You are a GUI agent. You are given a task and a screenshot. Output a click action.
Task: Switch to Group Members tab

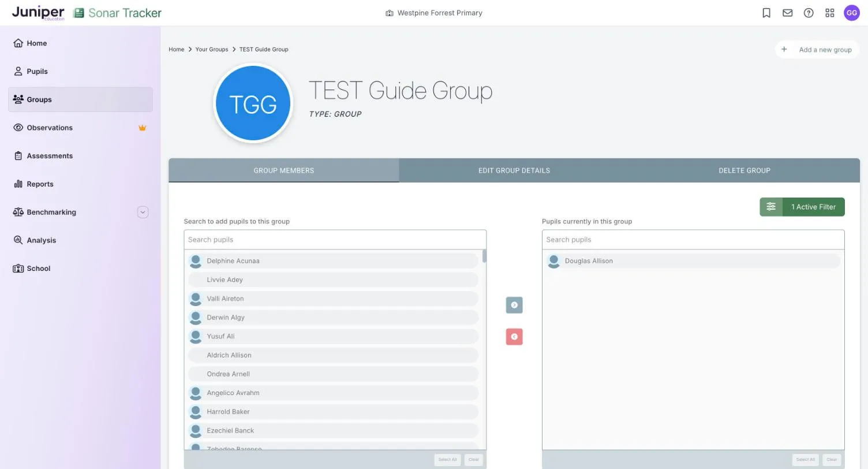click(284, 170)
